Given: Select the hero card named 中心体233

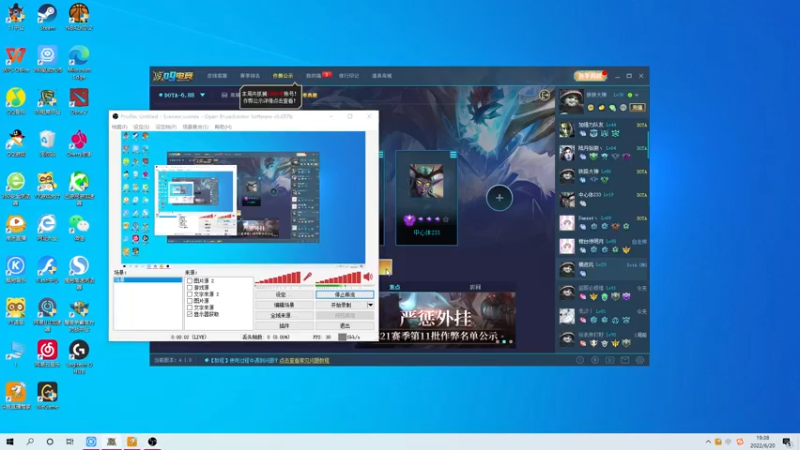Looking at the screenshot, I should click(x=427, y=198).
